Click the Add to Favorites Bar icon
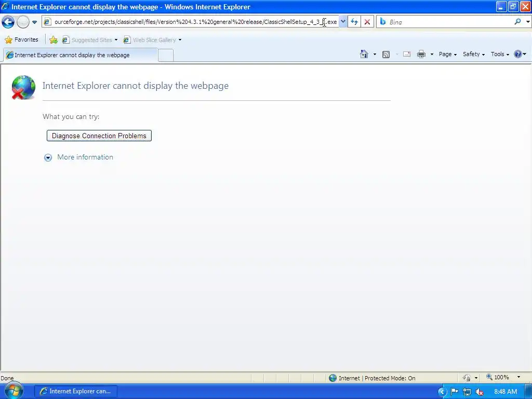The height and width of the screenshot is (399, 532). click(54, 40)
